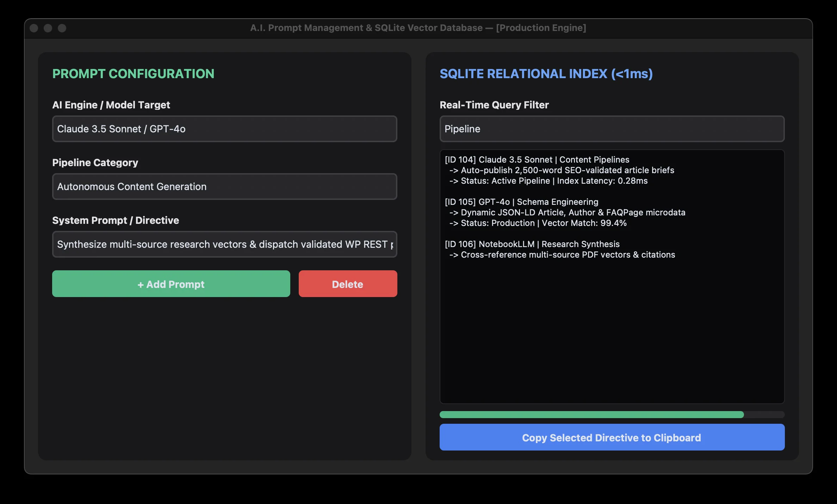This screenshot has height=504, width=837.
Task: Click the red Delete button
Action: 348,284
